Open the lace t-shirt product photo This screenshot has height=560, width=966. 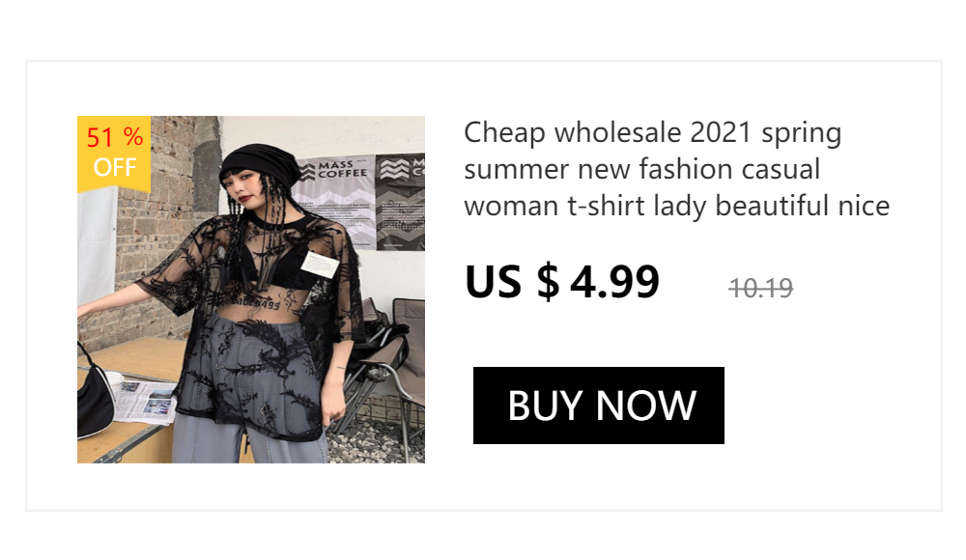pos(251,290)
